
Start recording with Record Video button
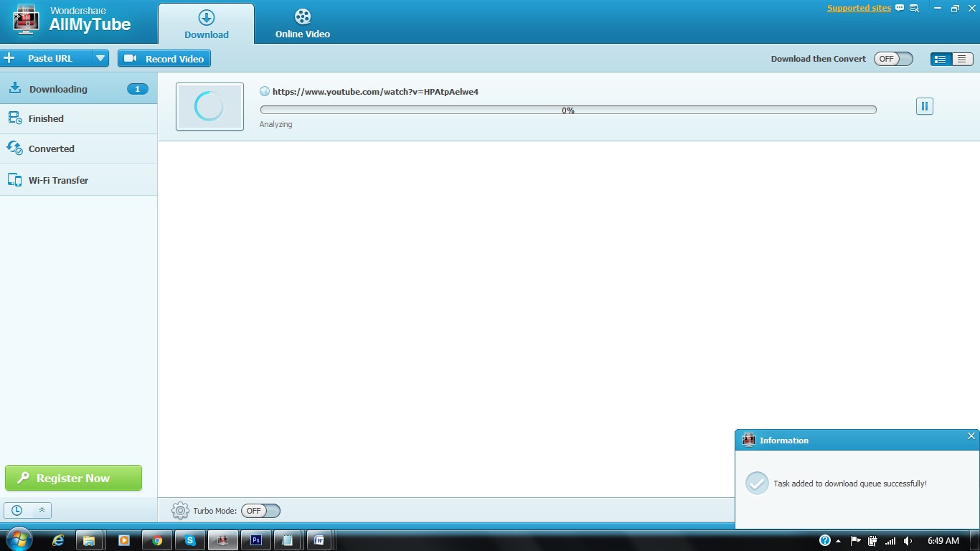[x=164, y=59]
